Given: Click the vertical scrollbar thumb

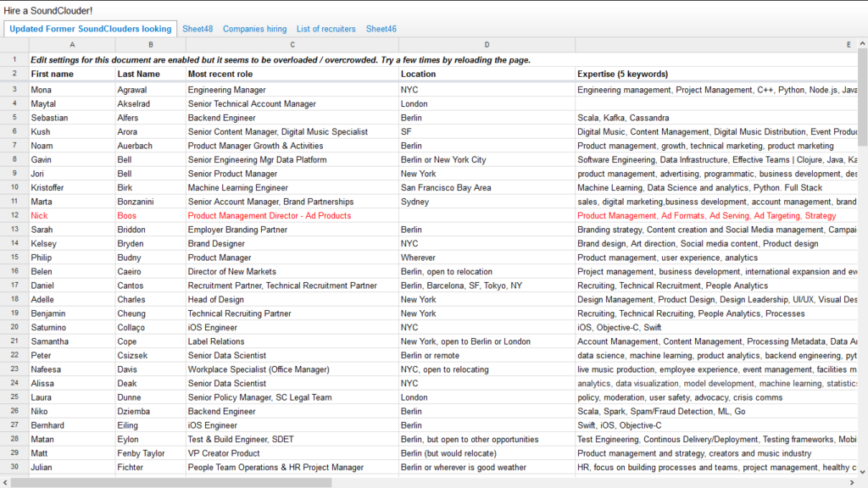Looking at the screenshot, I should pyautogui.click(x=862, y=97).
